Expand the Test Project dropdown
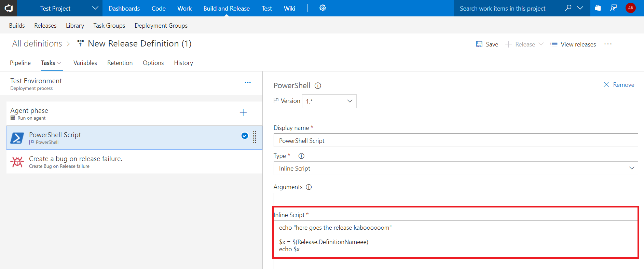Screen dimensions: 644x269 95,8
